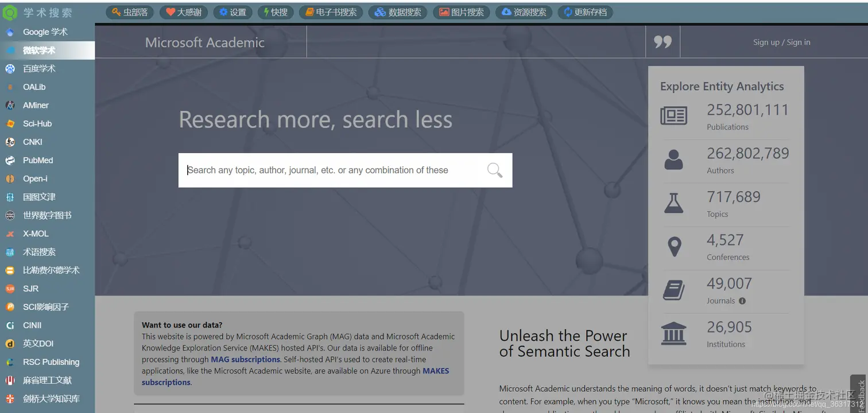
Task: Choose 国图文津 in the sidebar
Action: tap(47, 197)
